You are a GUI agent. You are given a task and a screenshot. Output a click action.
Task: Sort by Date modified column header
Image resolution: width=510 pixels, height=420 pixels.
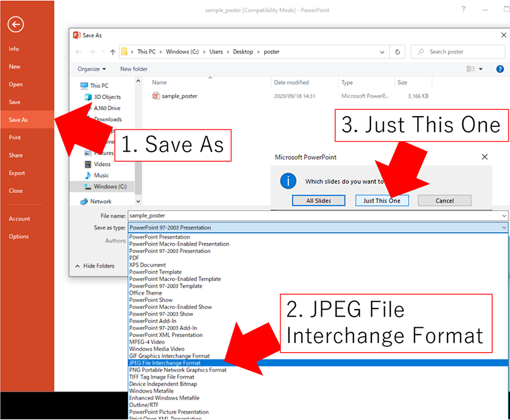click(x=291, y=83)
